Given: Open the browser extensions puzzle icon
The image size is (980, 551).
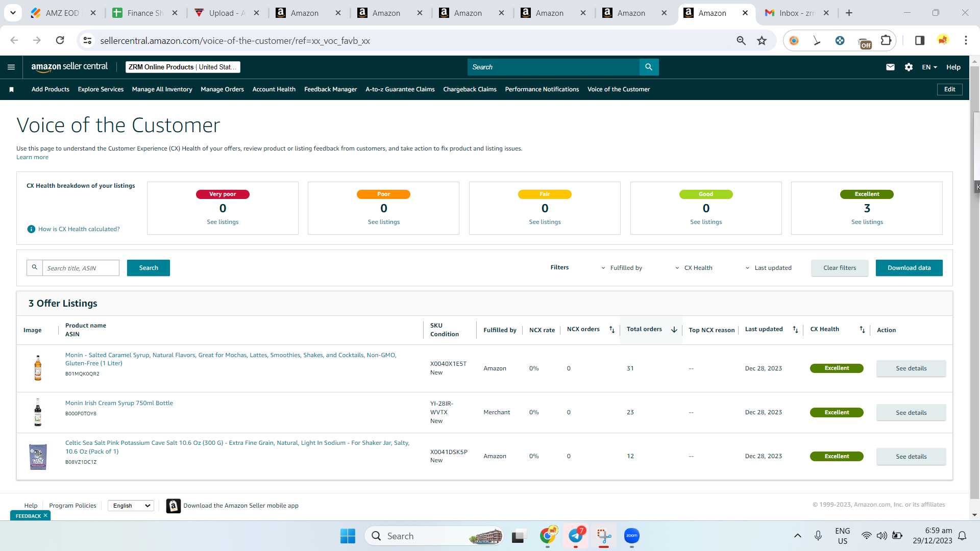Looking at the screenshot, I should tap(886, 40).
